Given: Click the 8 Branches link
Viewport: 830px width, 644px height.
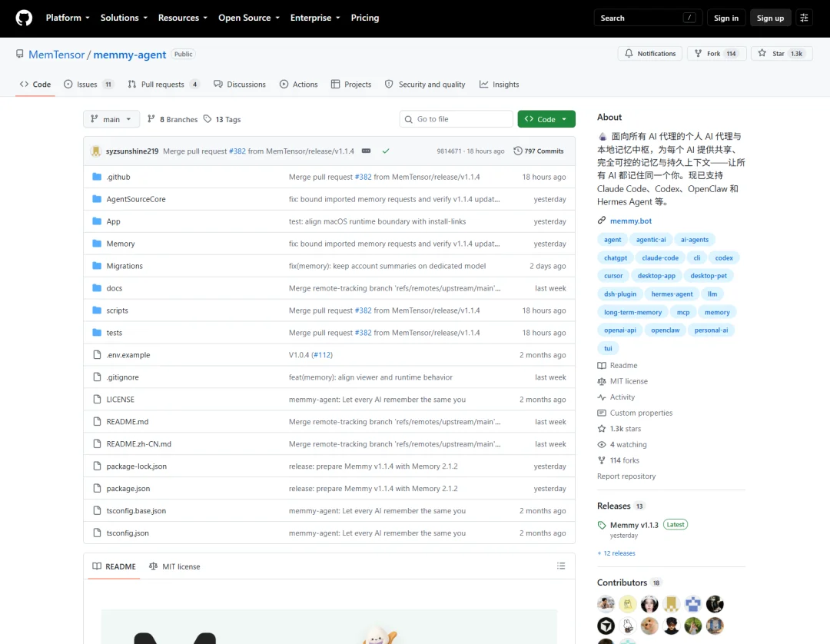Looking at the screenshot, I should (173, 119).
